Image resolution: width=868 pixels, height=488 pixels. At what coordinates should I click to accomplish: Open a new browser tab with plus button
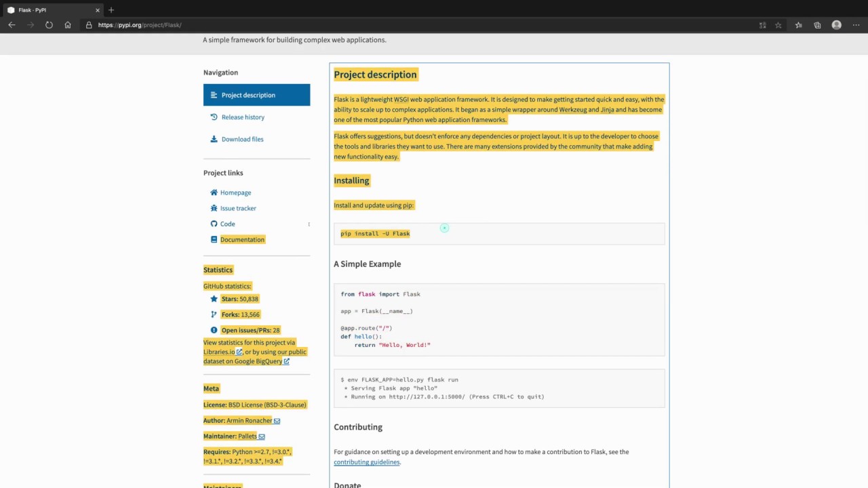tap(111, 10)
